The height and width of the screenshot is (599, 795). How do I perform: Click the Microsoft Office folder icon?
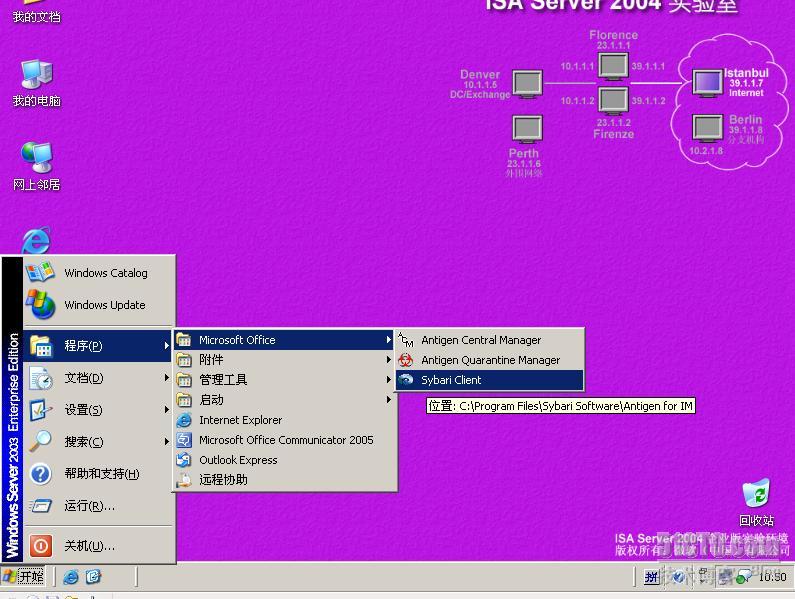click(184, 340)
